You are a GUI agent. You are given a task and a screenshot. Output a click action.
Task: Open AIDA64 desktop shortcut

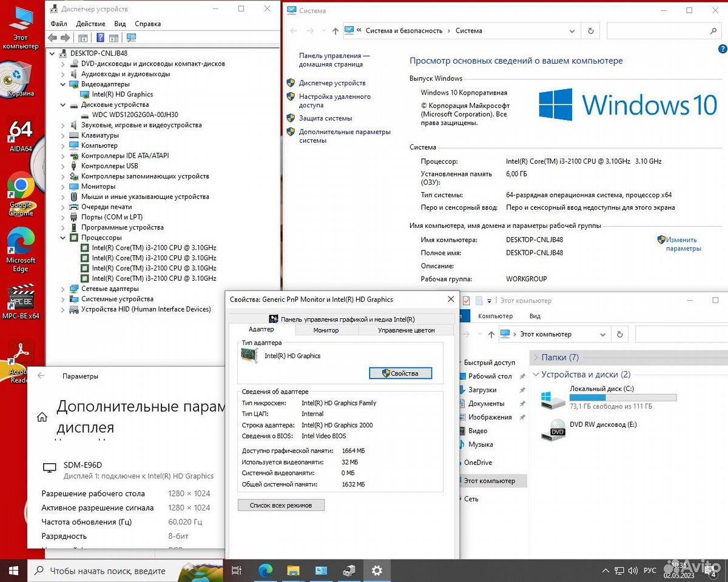click(x=21, y=135)
